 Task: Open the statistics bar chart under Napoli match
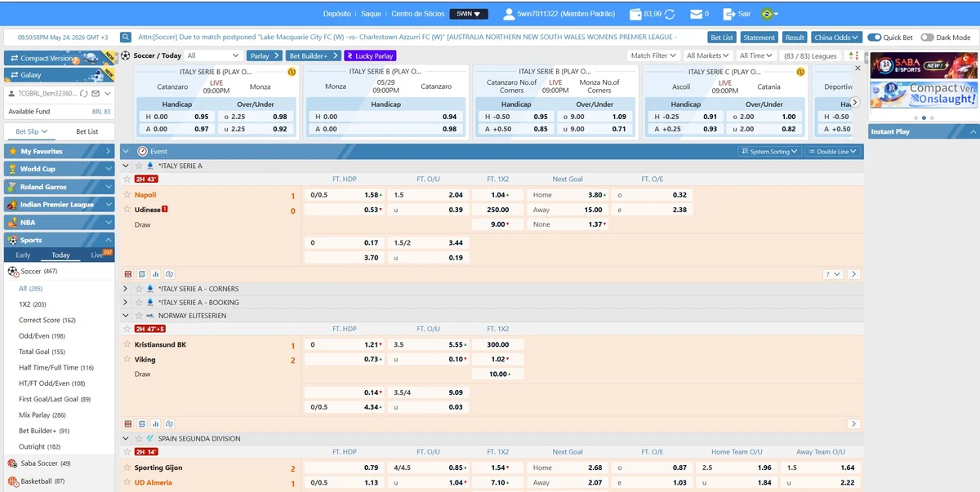coord(155,274)
